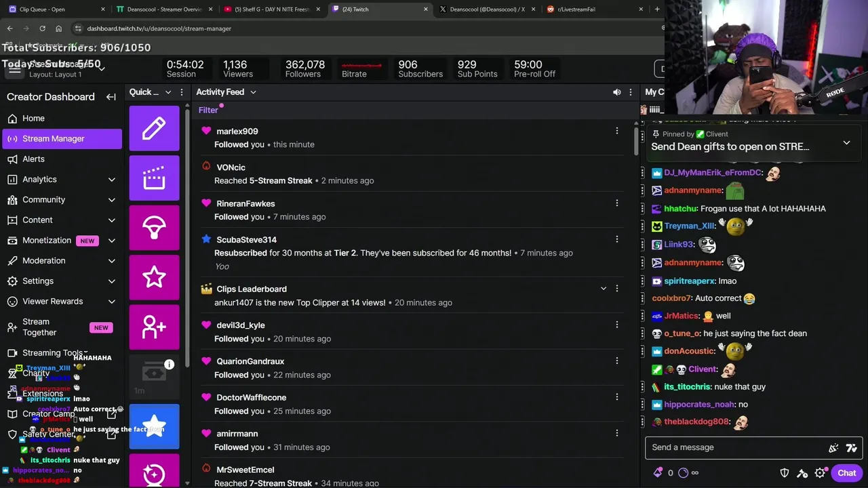Open the chat emote picker
868x488 pixels.
(852, 447)
